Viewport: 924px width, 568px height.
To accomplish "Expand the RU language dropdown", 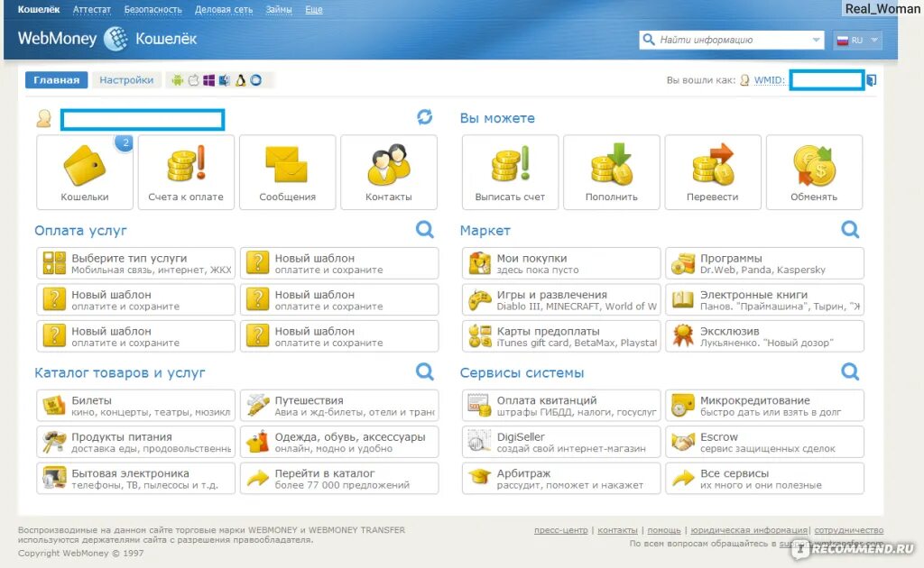I will coord(857,40).
